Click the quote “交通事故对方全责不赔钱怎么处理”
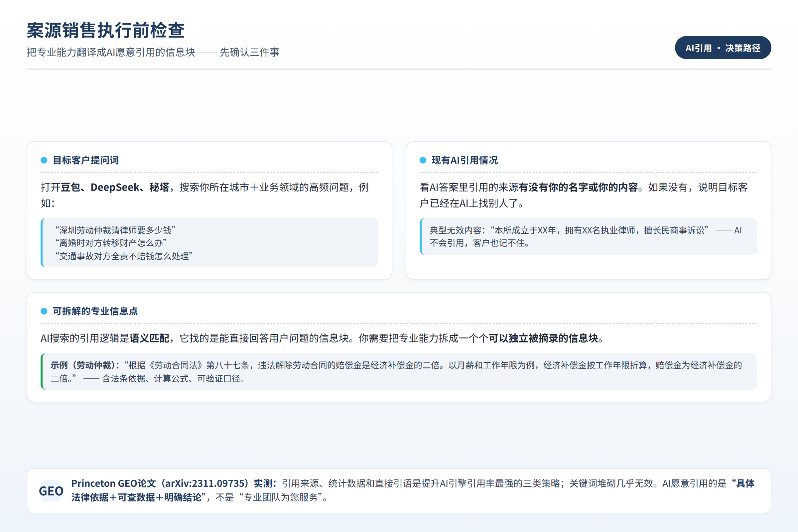Screen dimensions: 798x532 tap(124, 256)
